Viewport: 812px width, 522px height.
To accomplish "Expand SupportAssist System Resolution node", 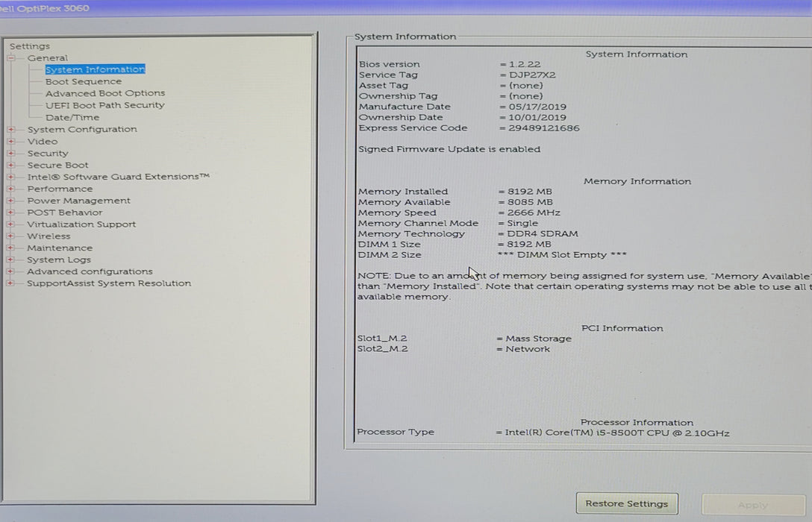I will (x=11, y=283).
